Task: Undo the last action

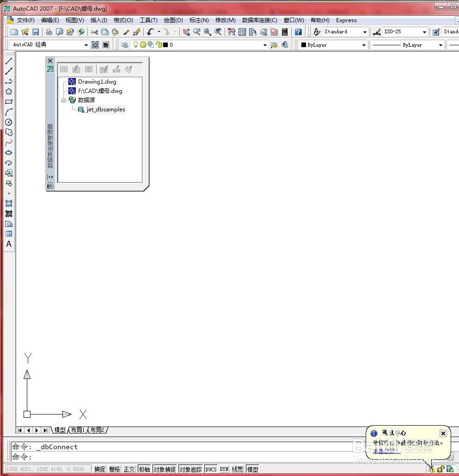Action: (151, 32)
